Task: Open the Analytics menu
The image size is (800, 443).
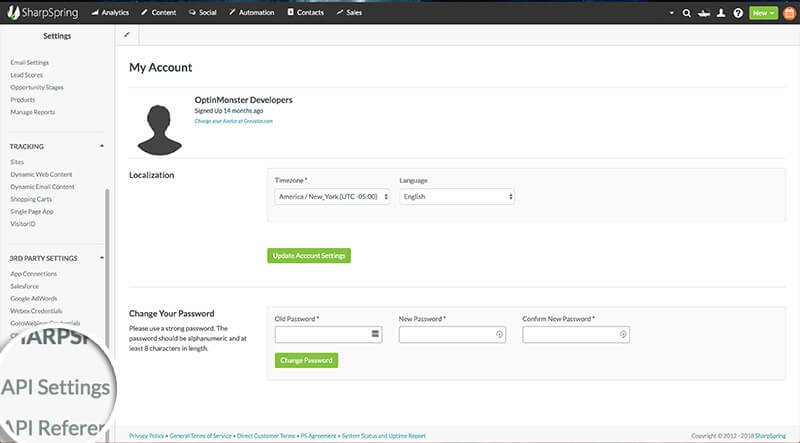Action: [x=110, y=12]
